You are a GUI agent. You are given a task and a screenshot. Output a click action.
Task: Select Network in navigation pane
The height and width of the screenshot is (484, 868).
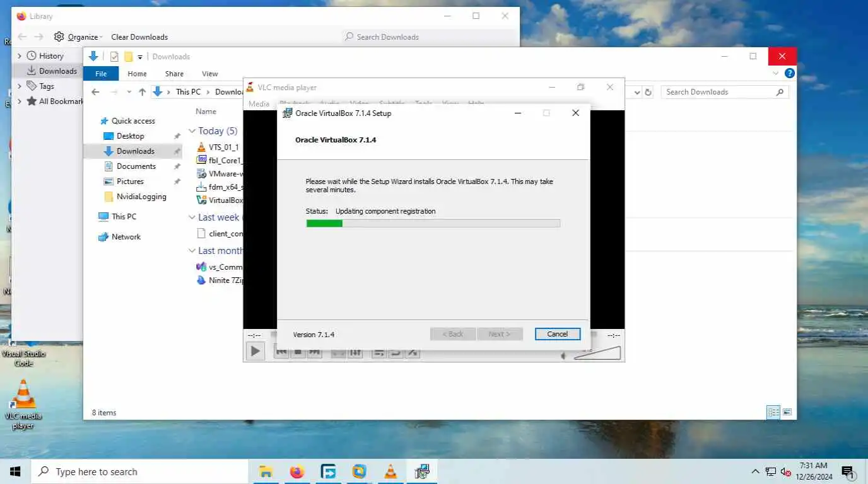(126, 237)
